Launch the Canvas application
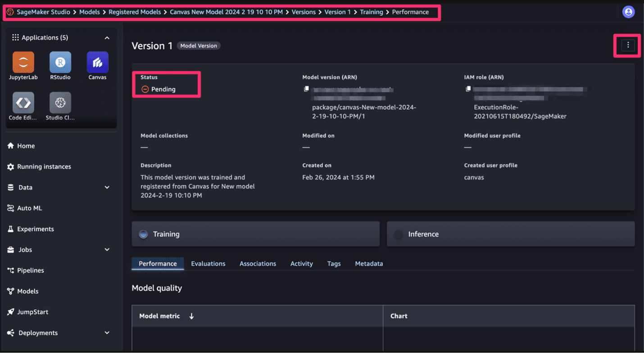Screen dimensions: 644x355 97,62
